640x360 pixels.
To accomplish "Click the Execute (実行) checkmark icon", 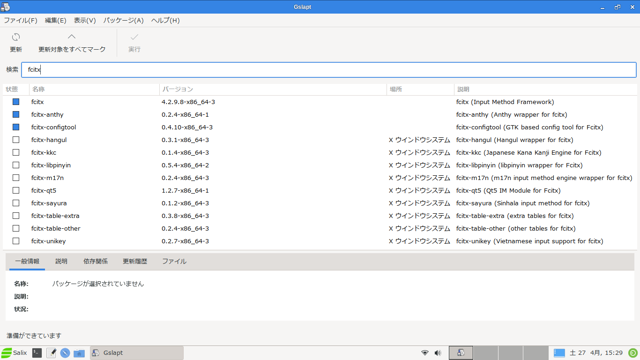I will (134, 37).
